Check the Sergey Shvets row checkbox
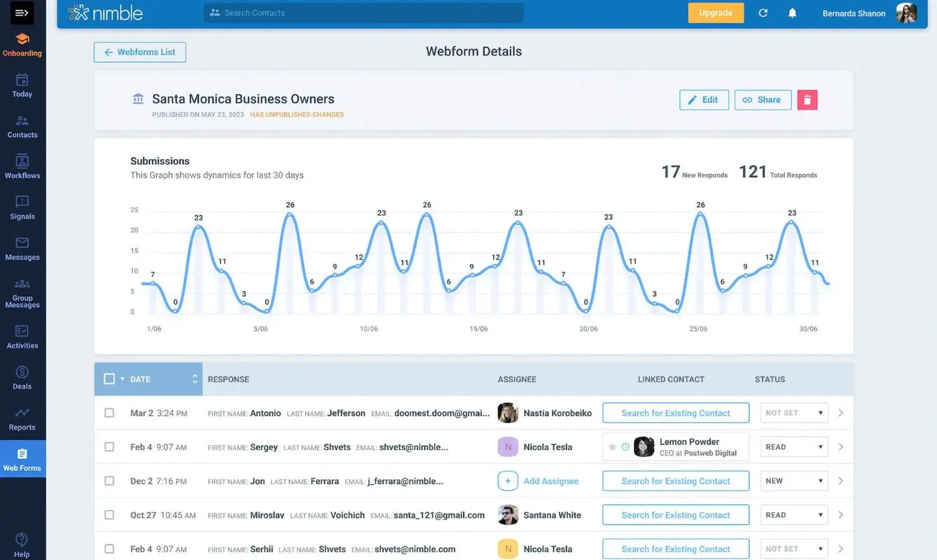937x560 pixels. coord(109,447)
